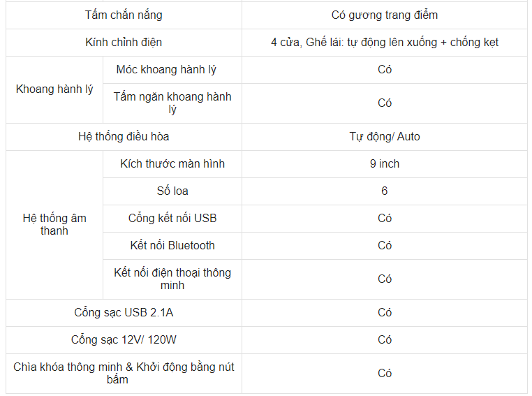The width and height of the screenshot is (532, 396).
Task: Select the "Cổng kết nối USB" cell
Action: coord(172,218)
